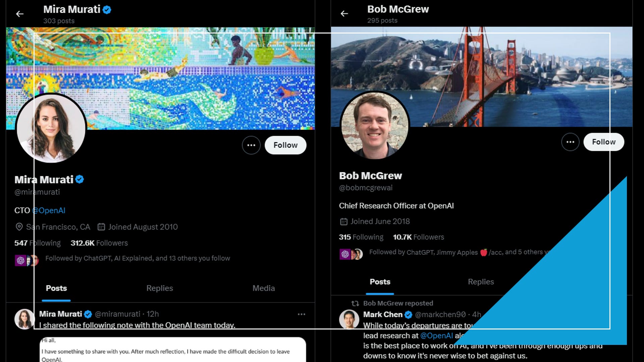The width and height of the screenshot is (644, 362).
Task: Click the repost icon above Mark Chen's post
Action: pyautogui.click(x=355, y=303)
